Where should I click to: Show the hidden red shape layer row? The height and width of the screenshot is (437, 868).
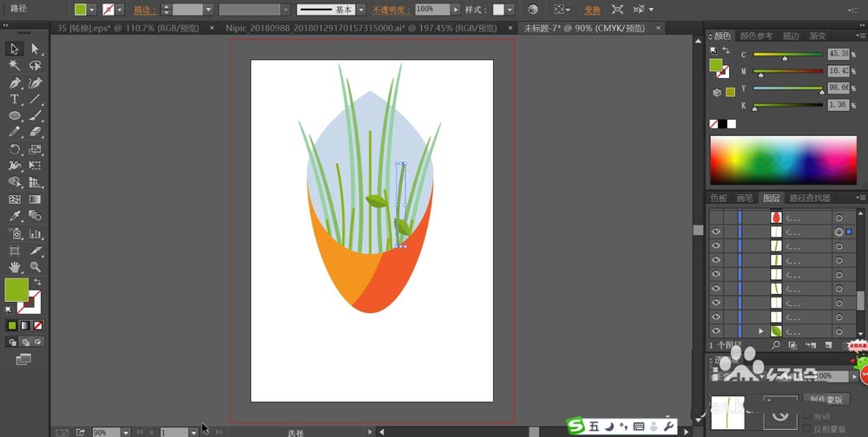[716, 218]
